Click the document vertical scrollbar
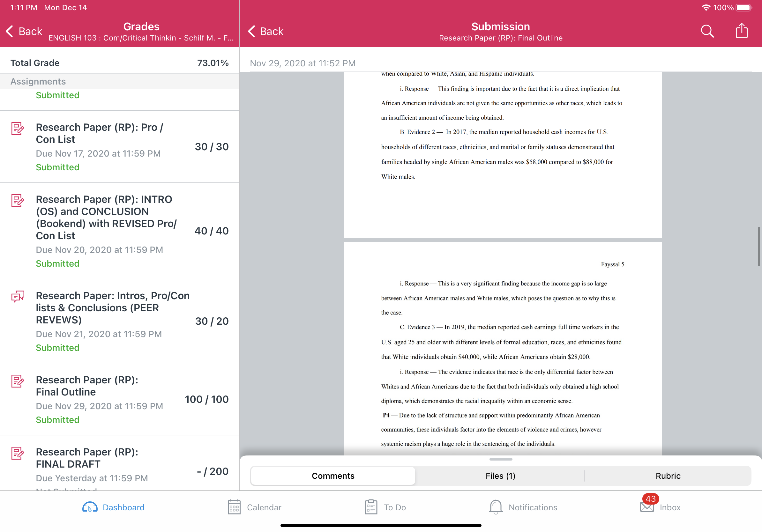This screenshot has width=762, height=532. click(759, 247)
